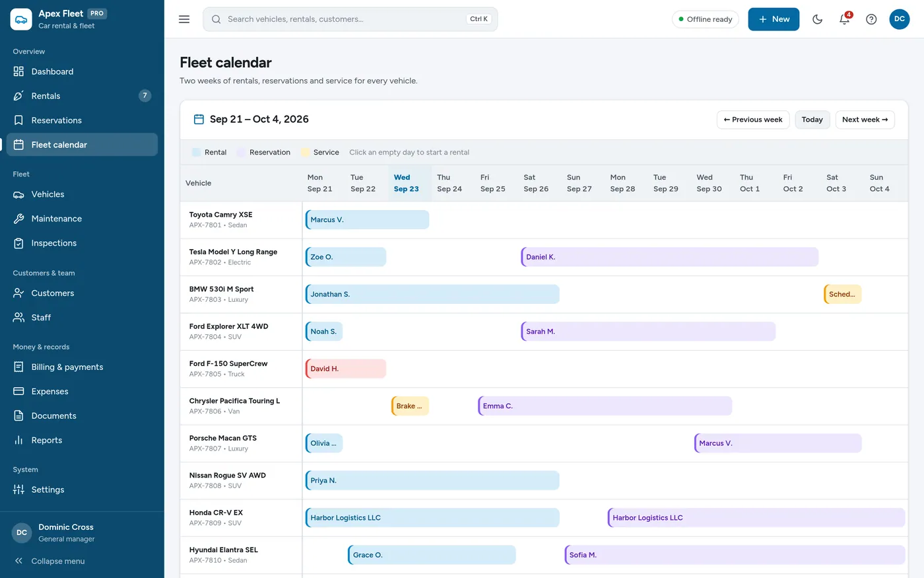Advance to Next week
924x578 pixels.
coord(865,120)
